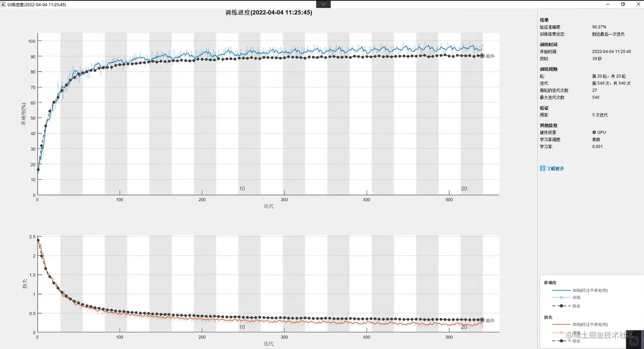
Task: Click the epoch 10 label on the loss plot
Action: pyautogui.click(x=242, y=327)
